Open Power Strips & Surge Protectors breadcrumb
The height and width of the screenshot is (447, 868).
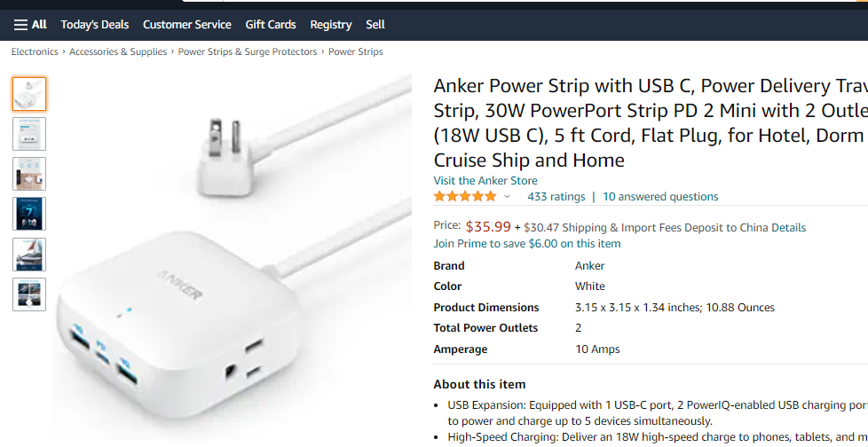pyautogui.click(x=248, y=52)
